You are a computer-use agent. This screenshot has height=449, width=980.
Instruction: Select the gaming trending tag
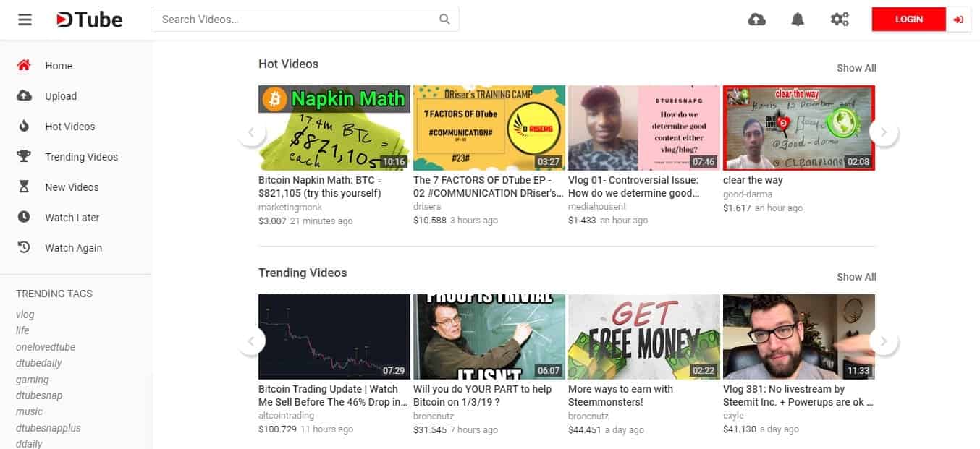pyautogui.click(x=33, y=380)
